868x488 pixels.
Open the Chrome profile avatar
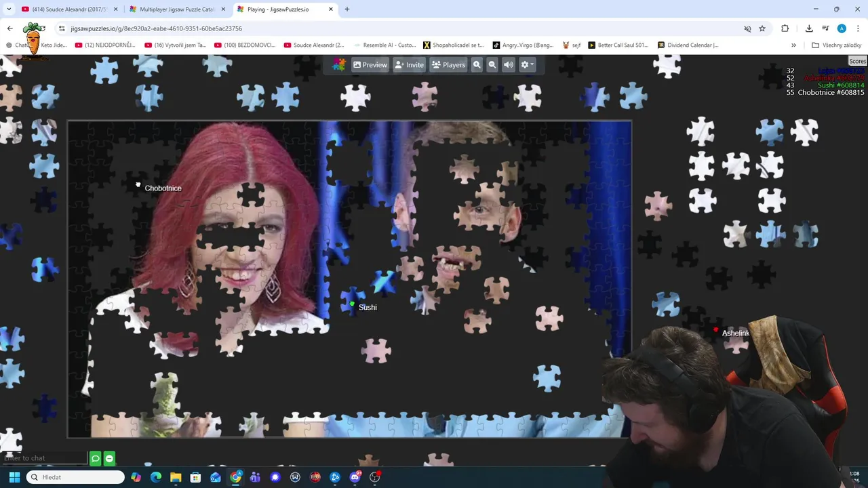click(x=842, y=28)
